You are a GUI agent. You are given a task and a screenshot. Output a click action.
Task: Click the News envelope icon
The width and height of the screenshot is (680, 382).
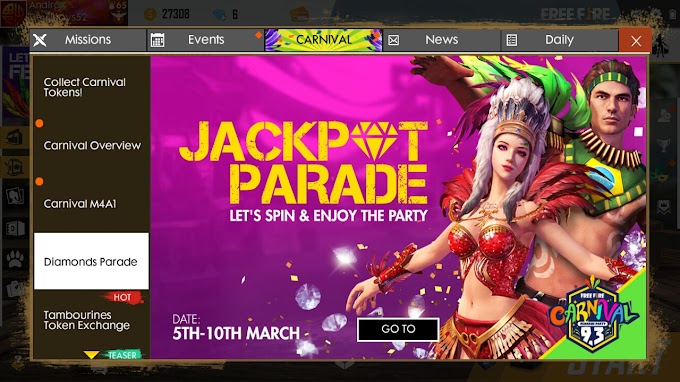coord(393,40)
